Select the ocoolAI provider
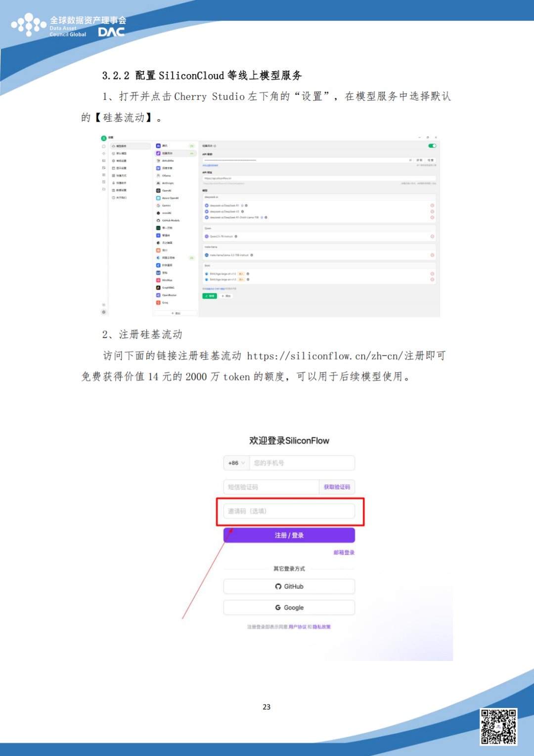The height and width of the screenshot is (756, 534). tap(176, 213)
